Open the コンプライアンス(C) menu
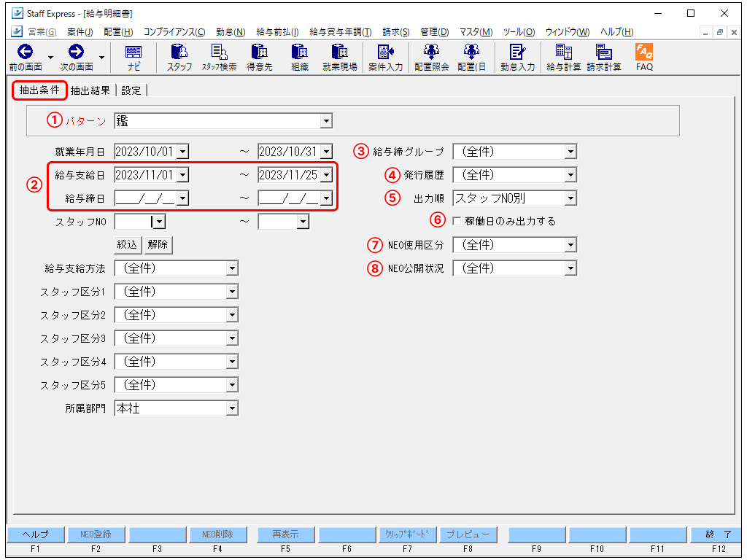The width and height of the screenshot is (747, 560). 174,32
